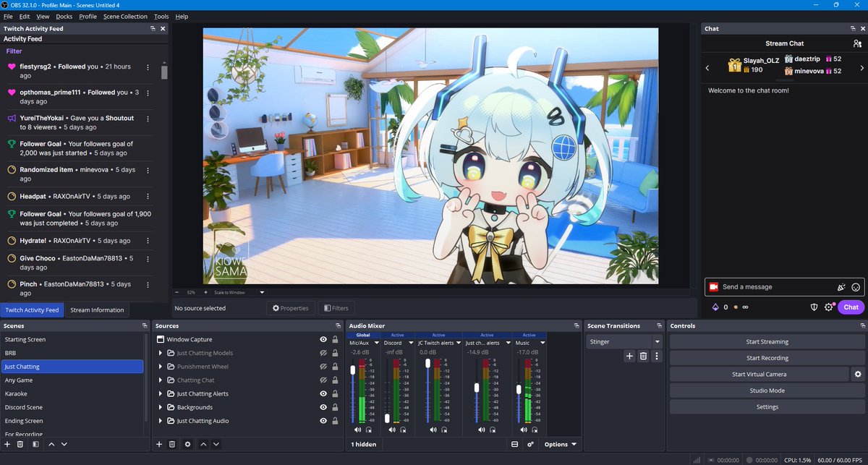Expand the Just Chatting Audio group

(x=161, y=421)
